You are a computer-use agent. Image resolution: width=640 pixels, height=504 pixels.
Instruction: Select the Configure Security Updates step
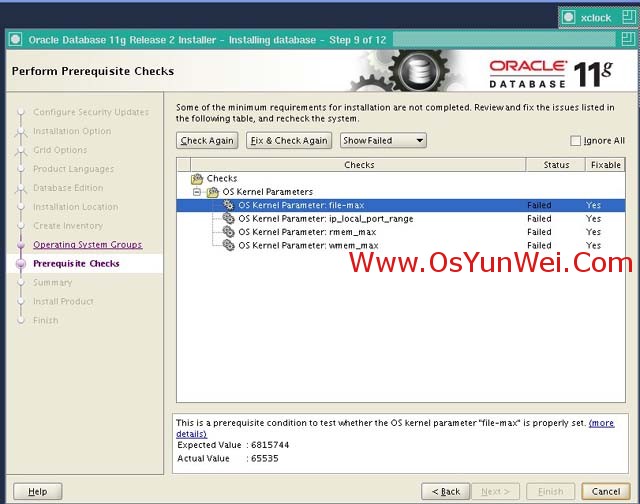point(91,112)
